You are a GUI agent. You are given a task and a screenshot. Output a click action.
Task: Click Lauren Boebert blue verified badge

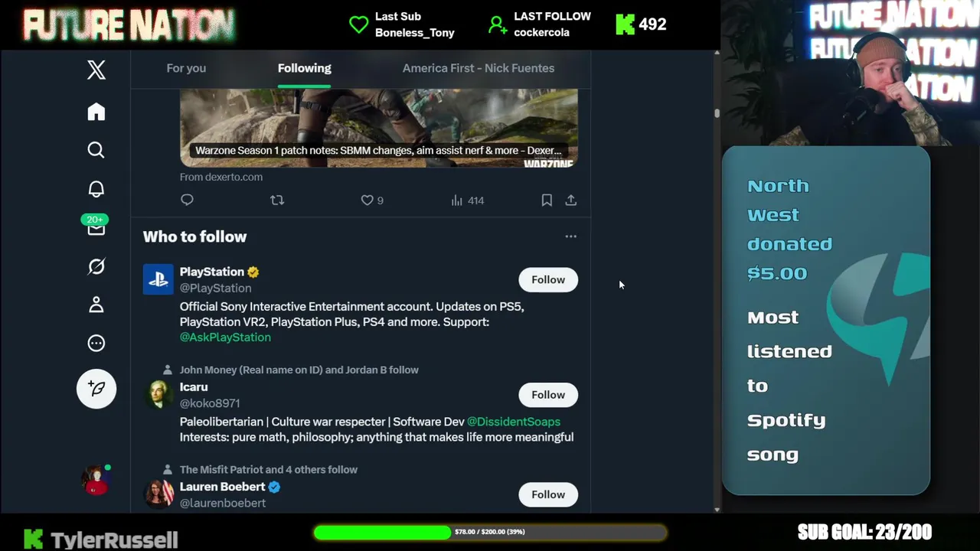[274, 487]
